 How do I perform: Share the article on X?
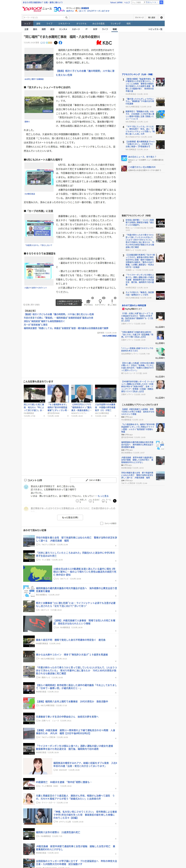pyautogui.click(x=56, y=43)
